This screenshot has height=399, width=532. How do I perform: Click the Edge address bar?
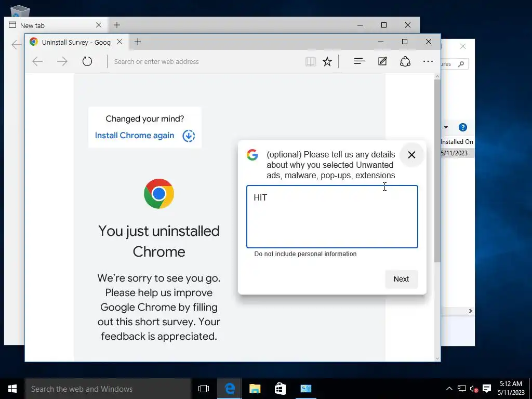205,61
